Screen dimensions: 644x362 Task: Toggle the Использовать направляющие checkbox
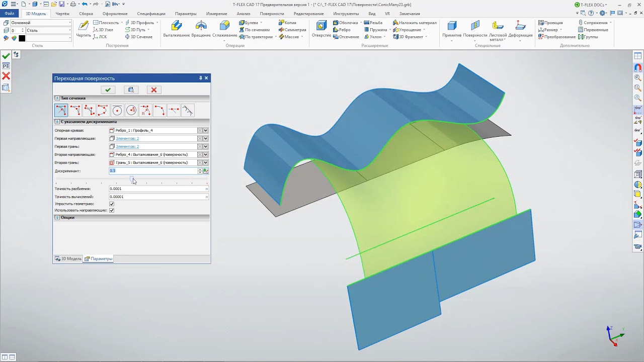point(112,210)
